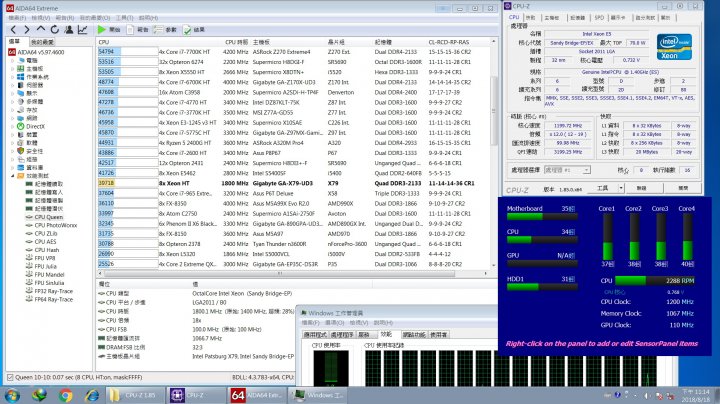Select the 4x Core i7-7700K HT result row

(x=293, y=52)
